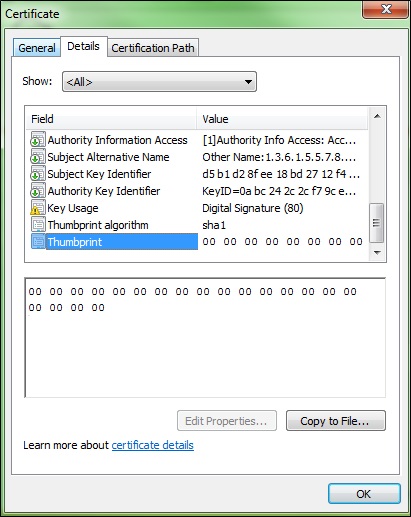Grab the field list scrollbar thumb
The image size is (411, 517).
[377, 222]
